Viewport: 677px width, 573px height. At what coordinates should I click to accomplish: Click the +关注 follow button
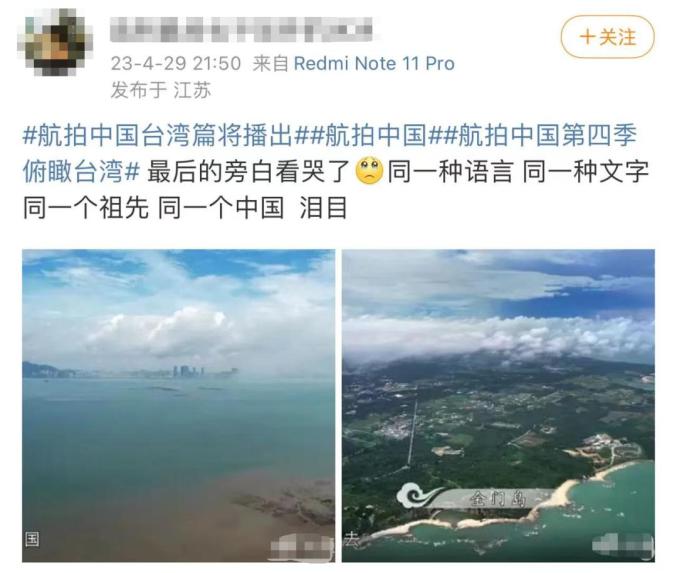607,37
